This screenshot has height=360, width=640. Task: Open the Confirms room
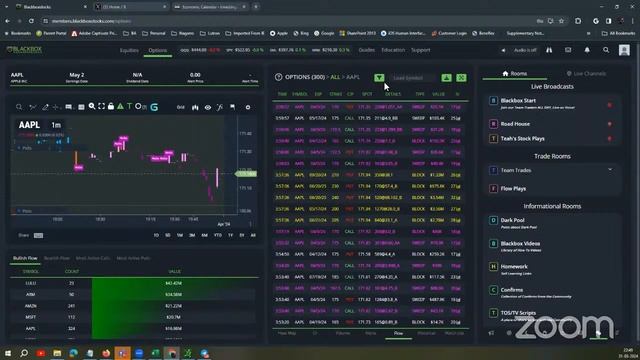tap(552, 293)
